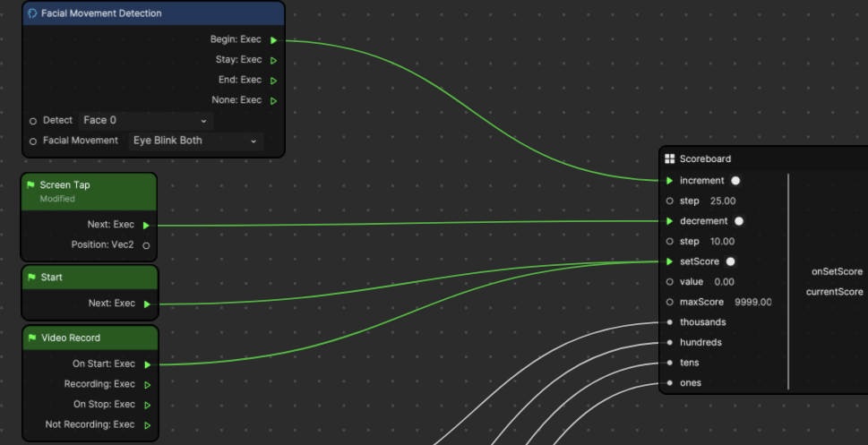Click the maxScore field 9999.00
The width and height of the screenshot is (868, 445).
pos(752,303)
